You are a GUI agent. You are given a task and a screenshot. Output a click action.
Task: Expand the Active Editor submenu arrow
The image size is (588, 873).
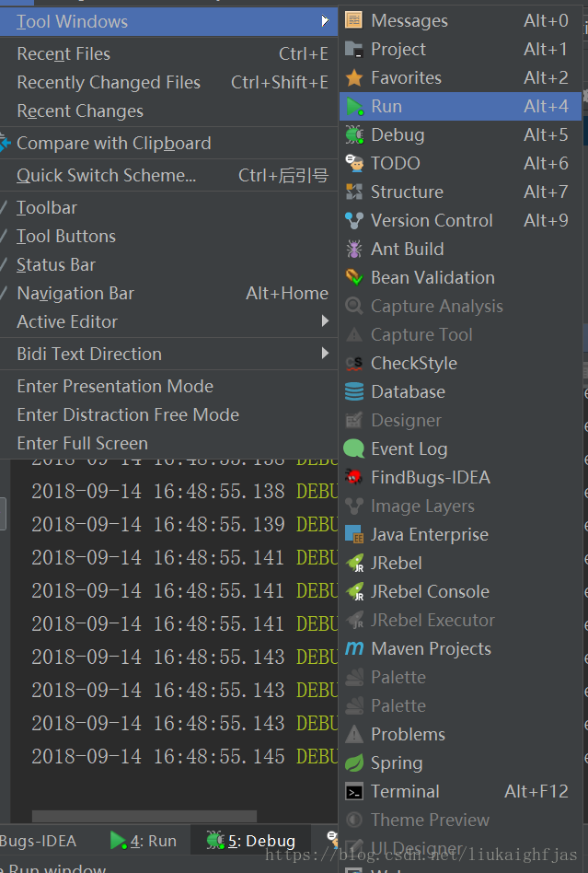(x=325, y=321)
